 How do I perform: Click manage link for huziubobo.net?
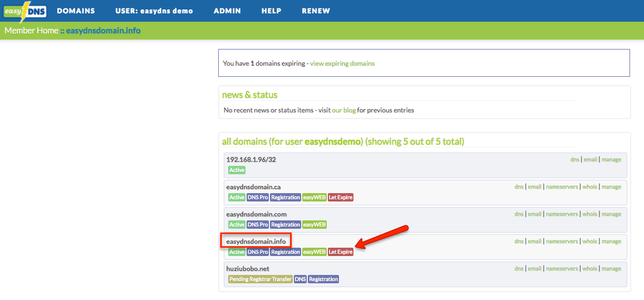coord(611,269)
